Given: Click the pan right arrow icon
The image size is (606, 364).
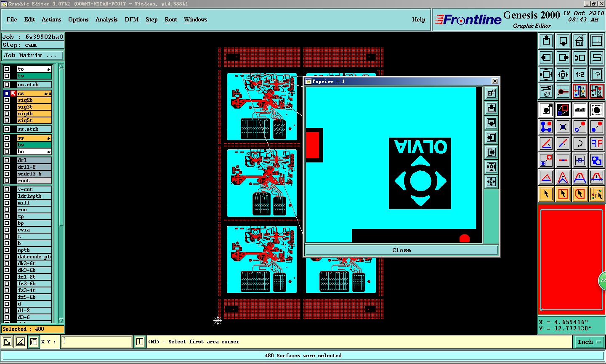Looking at the screenshot, I should coord(563,58).
